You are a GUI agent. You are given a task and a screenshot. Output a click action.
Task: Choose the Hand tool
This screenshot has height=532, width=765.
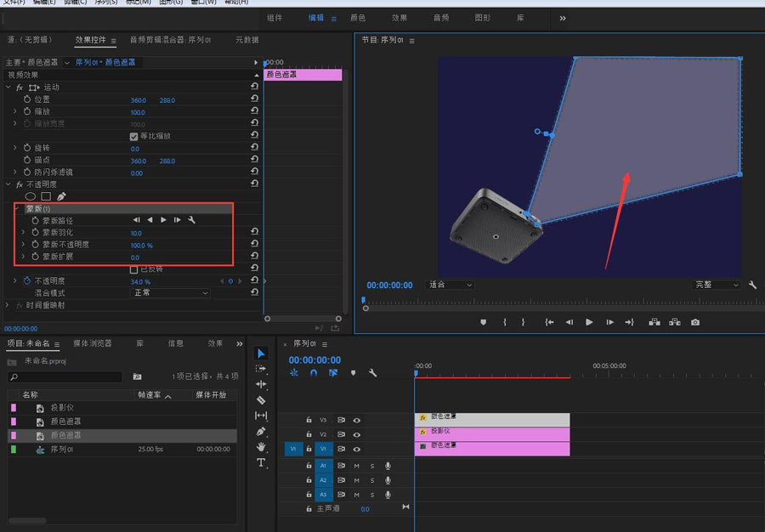click(261, 447)
